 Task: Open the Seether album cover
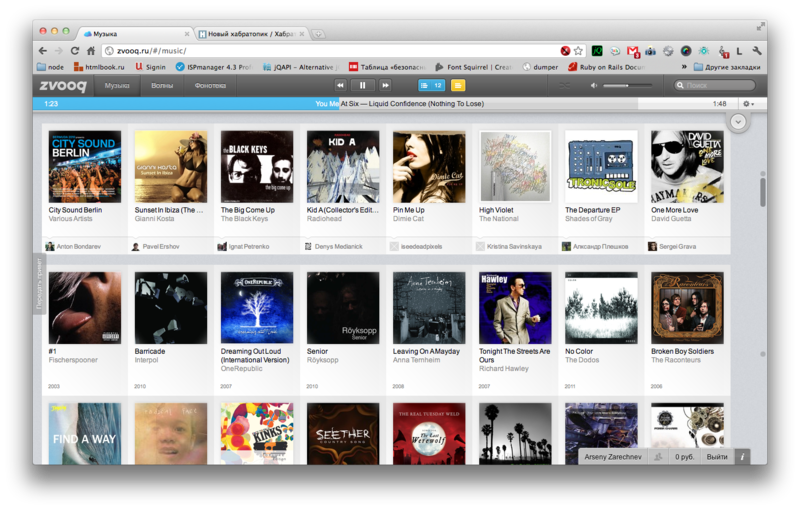pyautogui.click(x=343, y=434)
